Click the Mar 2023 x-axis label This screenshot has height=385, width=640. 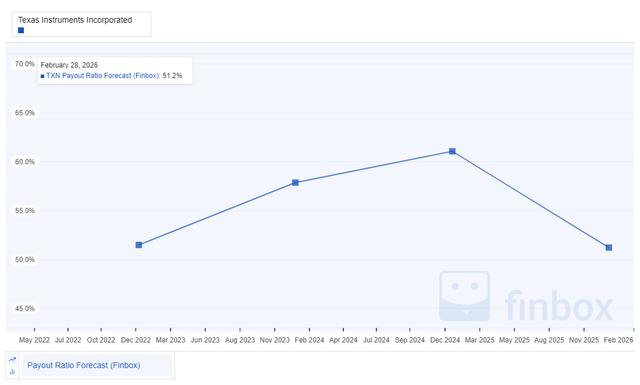[x=170, y=340]
